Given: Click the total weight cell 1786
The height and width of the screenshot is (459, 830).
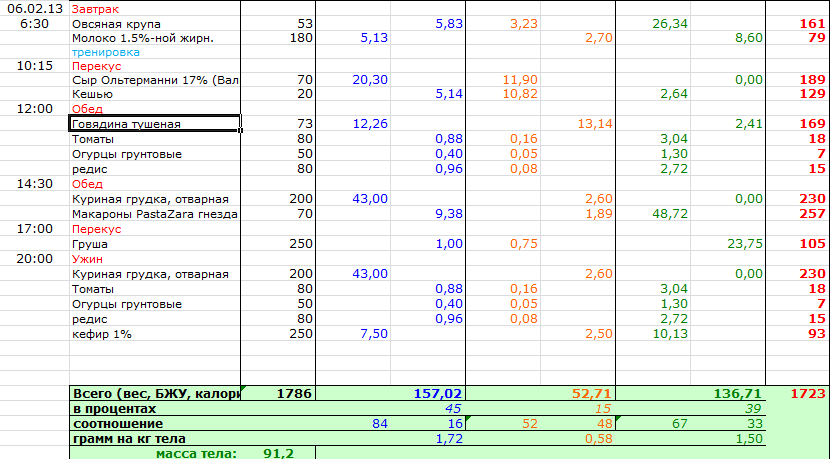Looking at the screenshot, I should pos(278,395).
